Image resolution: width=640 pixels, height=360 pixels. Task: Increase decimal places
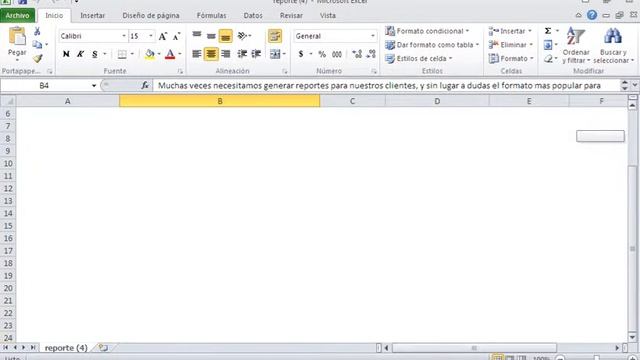point(357,54)
